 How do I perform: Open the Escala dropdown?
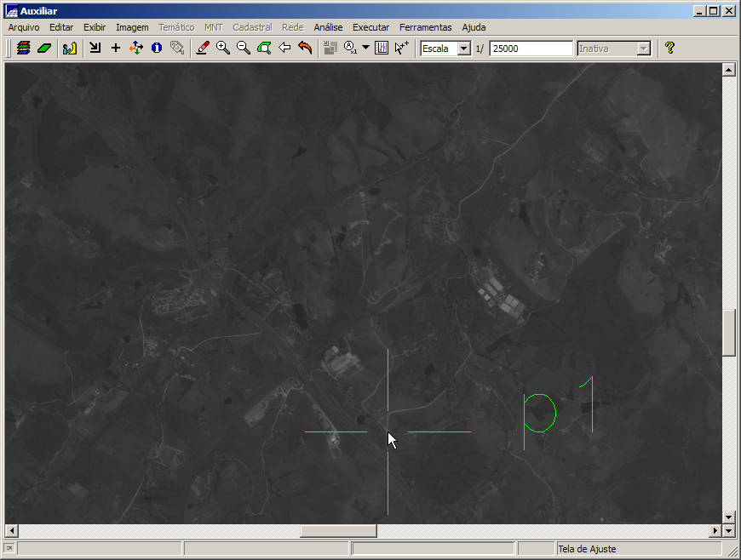click(x=464, y=49)
